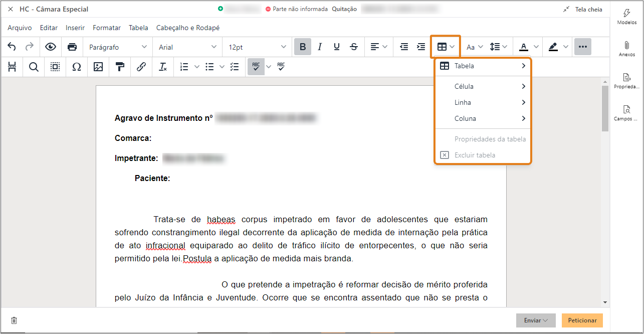Insert a special character with the Omega icon

coord(76,66)
